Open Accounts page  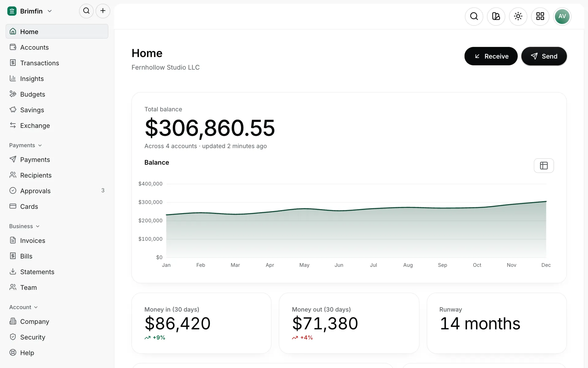[x=57, y=47]
